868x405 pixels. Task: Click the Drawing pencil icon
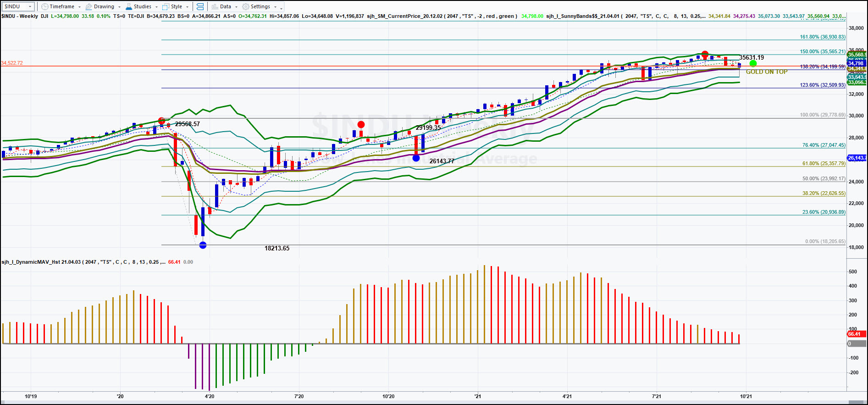tap(89, 6)
